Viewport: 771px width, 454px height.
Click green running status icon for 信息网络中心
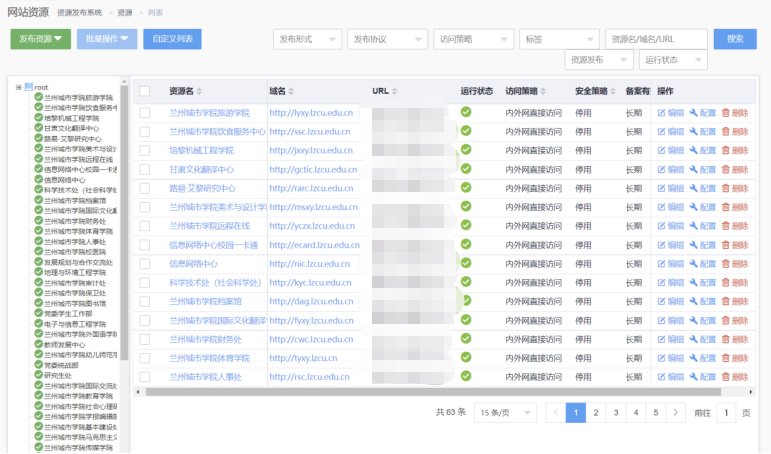(x=466, y=263)
